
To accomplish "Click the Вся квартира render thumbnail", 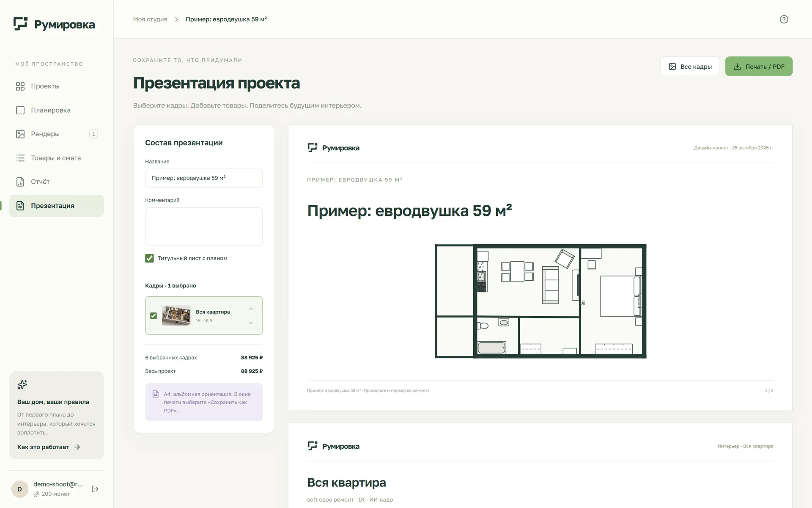I will (176, 316).
